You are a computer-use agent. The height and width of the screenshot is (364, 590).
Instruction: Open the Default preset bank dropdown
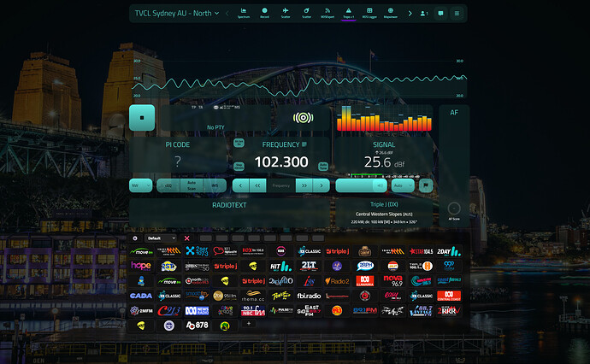point(161,238)
